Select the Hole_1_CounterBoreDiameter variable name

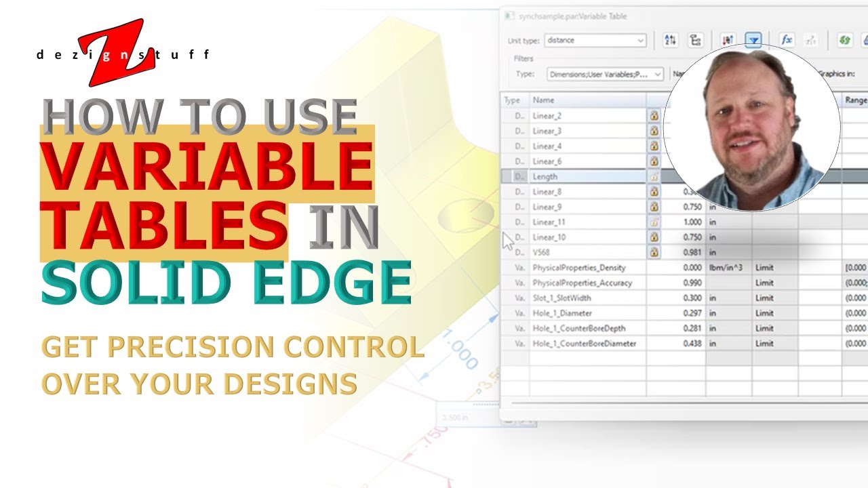pyautogui.click(x=585, y=344)
